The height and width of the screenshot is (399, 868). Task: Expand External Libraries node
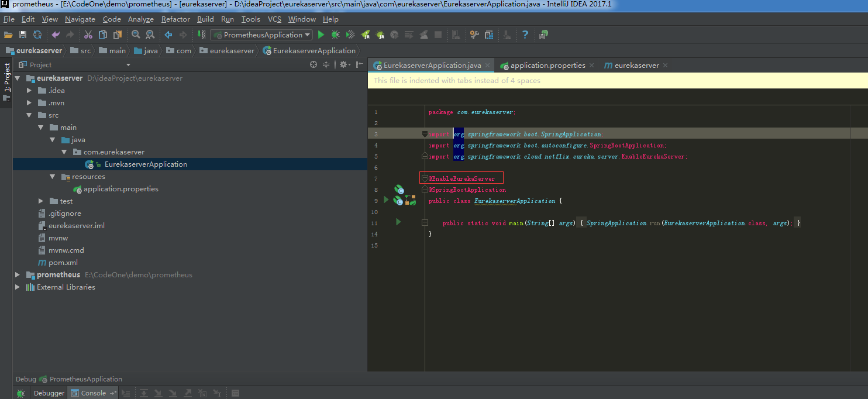(17, 287)
